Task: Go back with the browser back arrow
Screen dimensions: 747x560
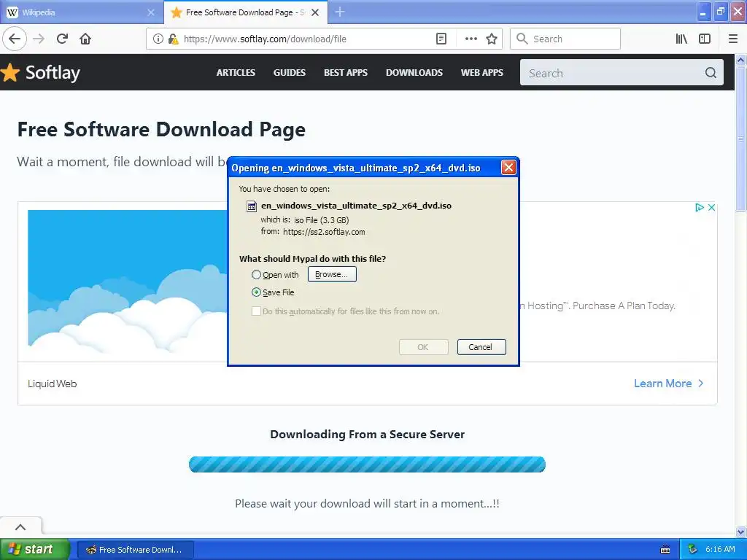Action: coord(15,39)
